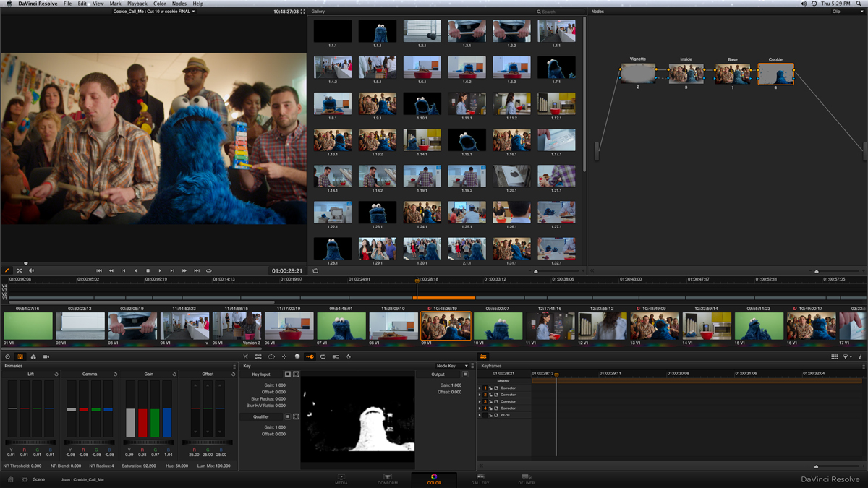Click the Play forward button
This screenshot has width=868, height=488.
(160, 270)
